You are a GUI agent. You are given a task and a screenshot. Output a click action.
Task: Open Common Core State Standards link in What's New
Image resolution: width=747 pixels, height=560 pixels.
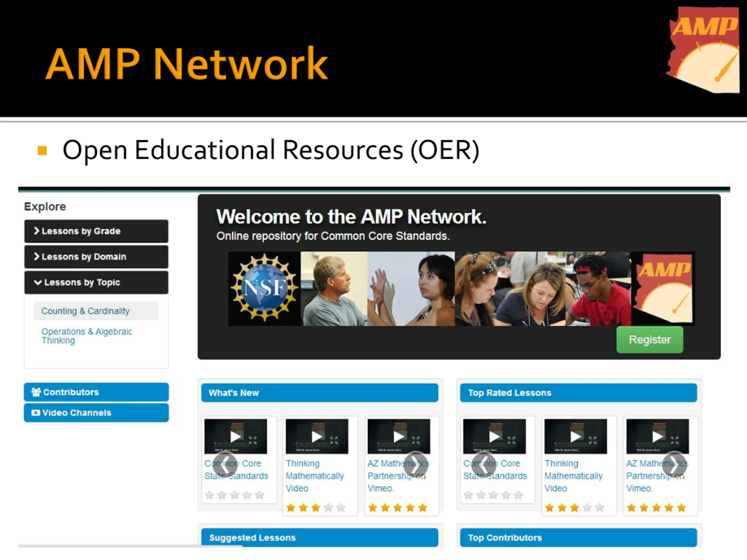click(236, 470)
